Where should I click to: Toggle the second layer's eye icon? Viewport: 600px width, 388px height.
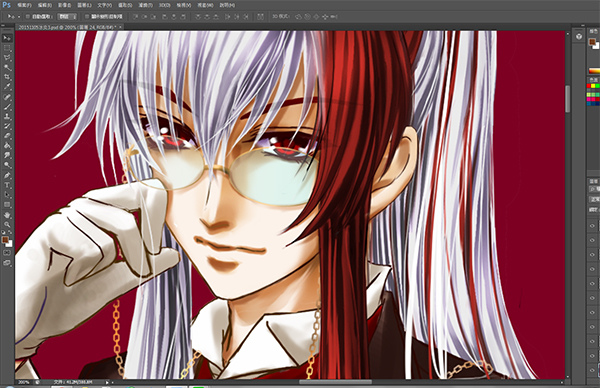click(592, 240)
